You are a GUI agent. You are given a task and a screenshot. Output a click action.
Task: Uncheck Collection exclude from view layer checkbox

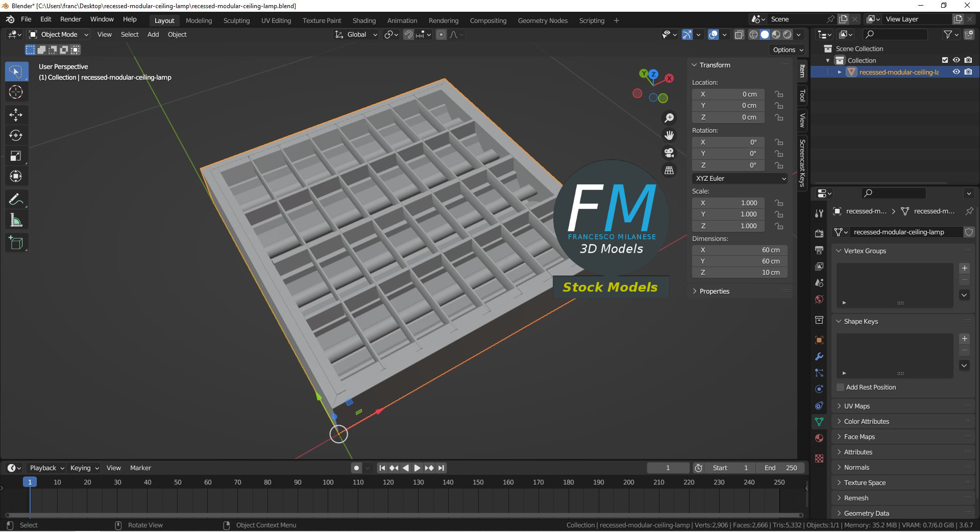(945, 60)
